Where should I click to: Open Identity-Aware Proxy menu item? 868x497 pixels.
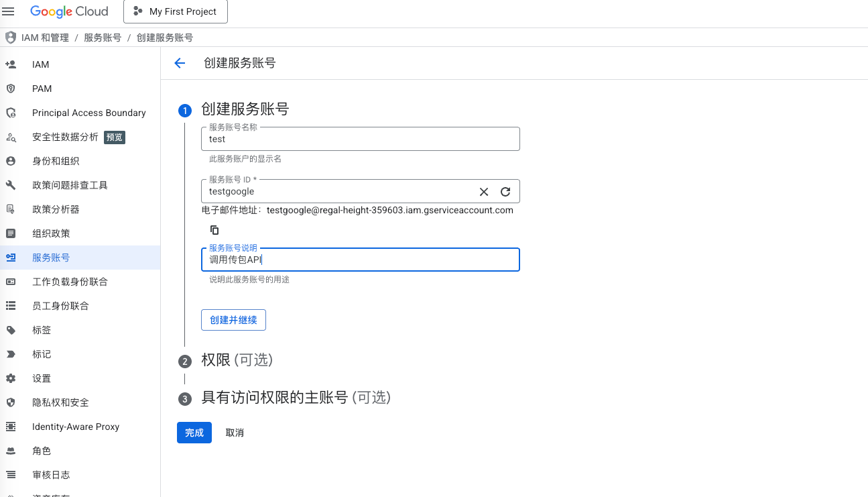coord(75,427)
